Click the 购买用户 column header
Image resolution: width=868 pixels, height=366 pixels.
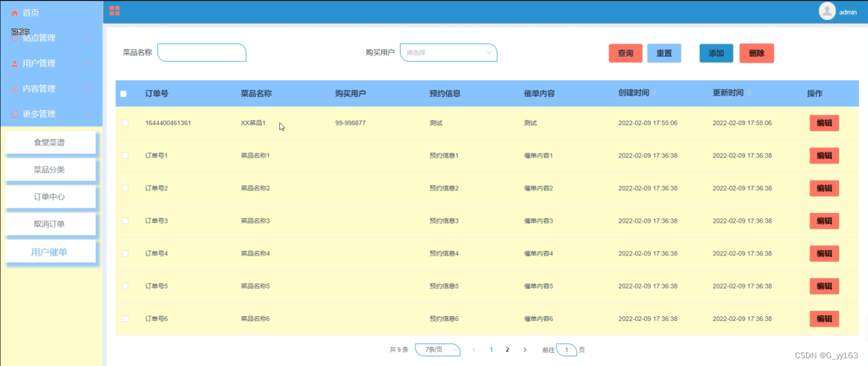pyautogui.click(x=350, y=94)
